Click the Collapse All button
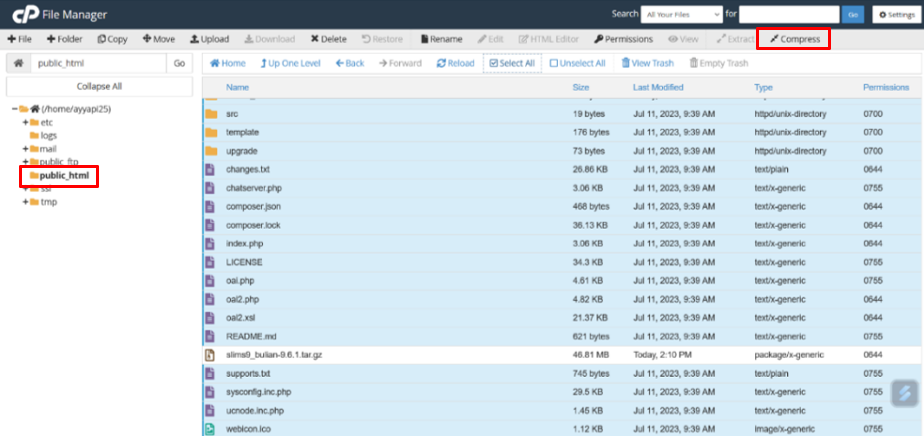 pyautogui.click(x=99, y=86)
